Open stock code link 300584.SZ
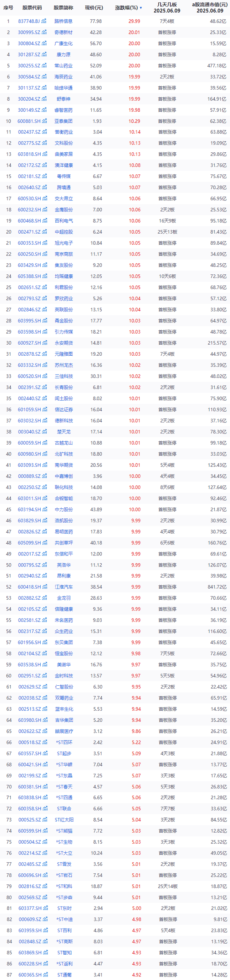 [x=29, y=76]
